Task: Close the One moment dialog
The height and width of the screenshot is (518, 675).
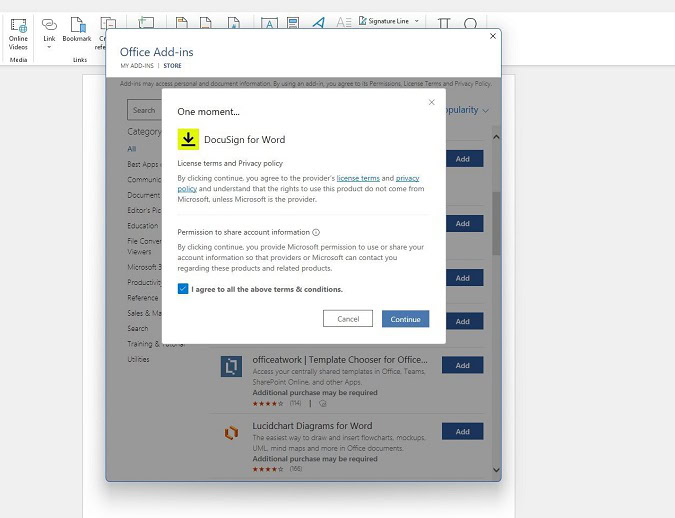Action: coord(431,102)
